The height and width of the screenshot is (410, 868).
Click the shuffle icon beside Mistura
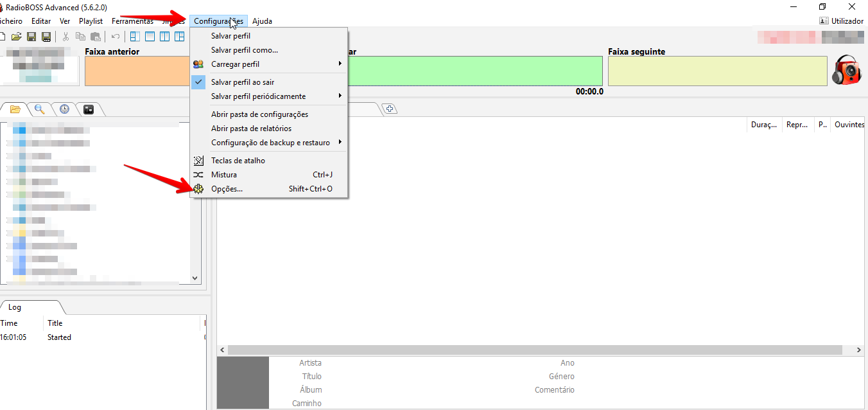point(198,175)
